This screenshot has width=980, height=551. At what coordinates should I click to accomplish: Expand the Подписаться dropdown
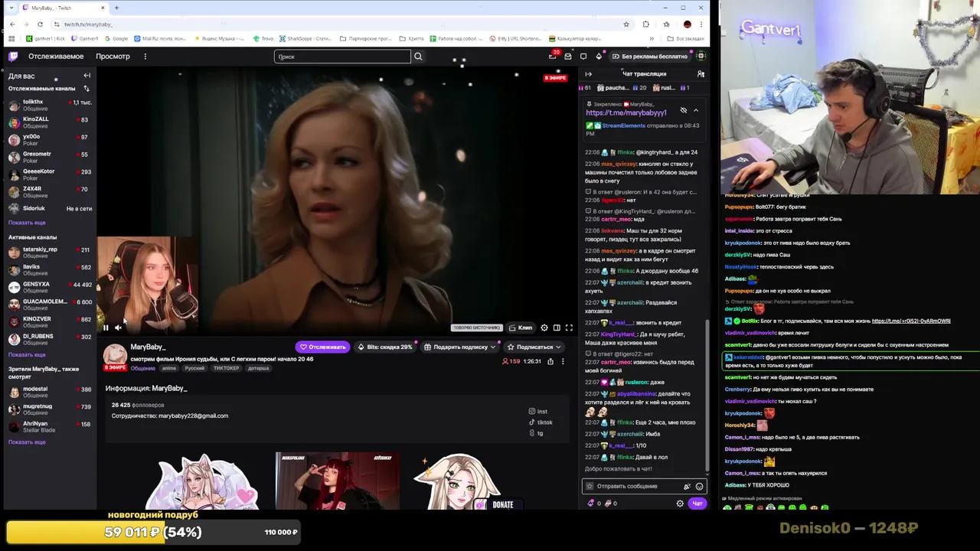point(558,347)
